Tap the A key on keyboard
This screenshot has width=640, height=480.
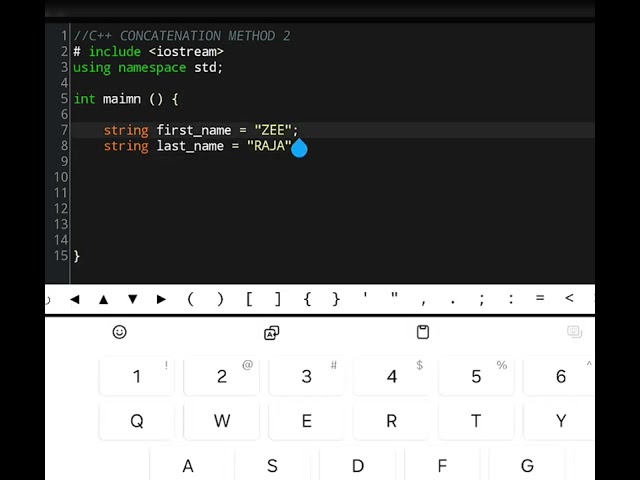coord(188,464)
